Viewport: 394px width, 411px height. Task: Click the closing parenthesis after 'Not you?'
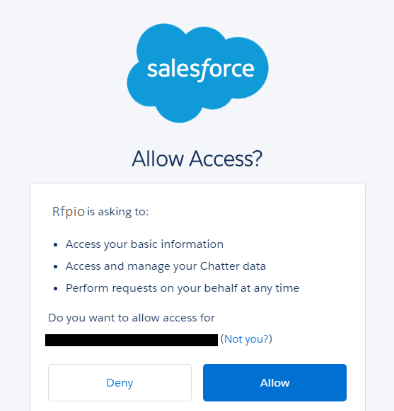[271, 339]
